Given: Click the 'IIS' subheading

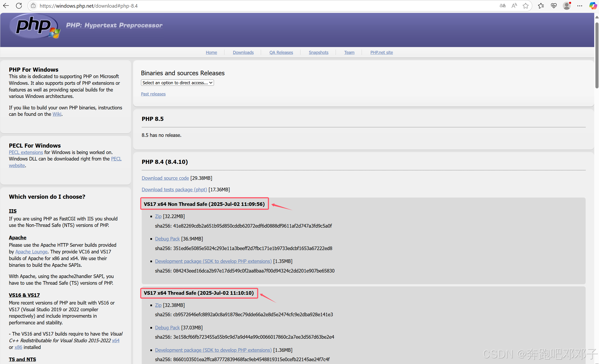Looking at the screenshot, I should tap(13, 211).
